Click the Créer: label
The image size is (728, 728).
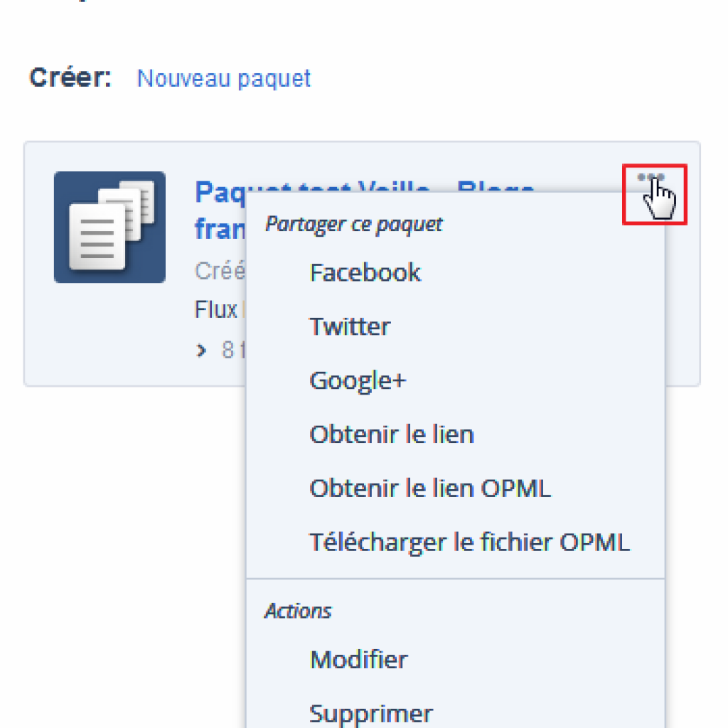pyautogui.click(x=70, y=77)
